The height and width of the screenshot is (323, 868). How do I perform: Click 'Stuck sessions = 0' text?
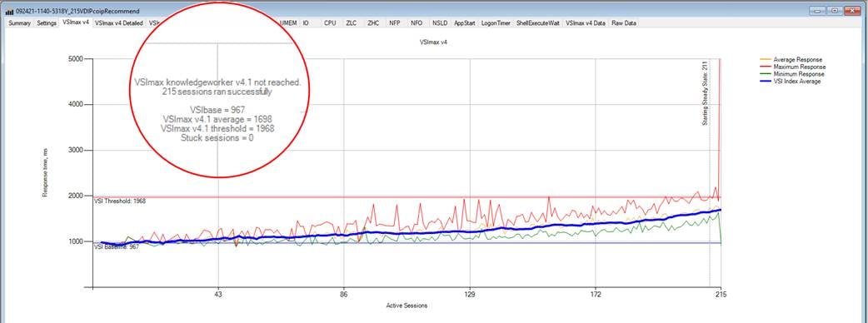pos(217,138)
